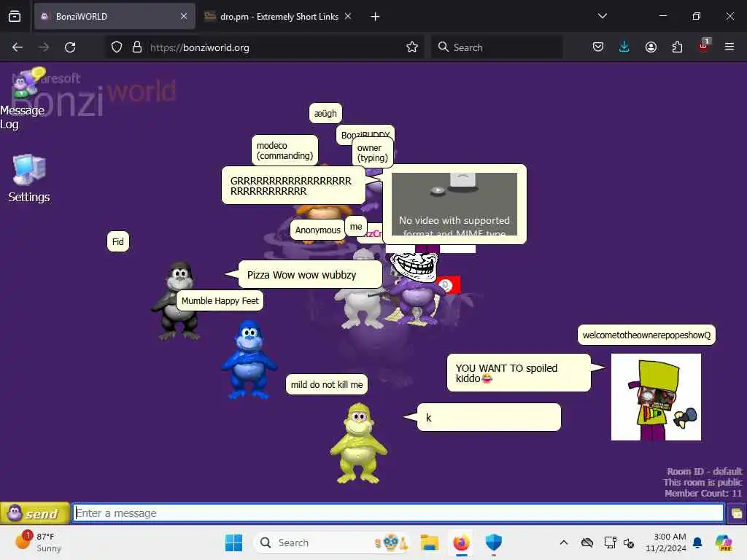Click the 'modeco (commanding)' name tag
The image size is (747, 560).
[285, 150]
